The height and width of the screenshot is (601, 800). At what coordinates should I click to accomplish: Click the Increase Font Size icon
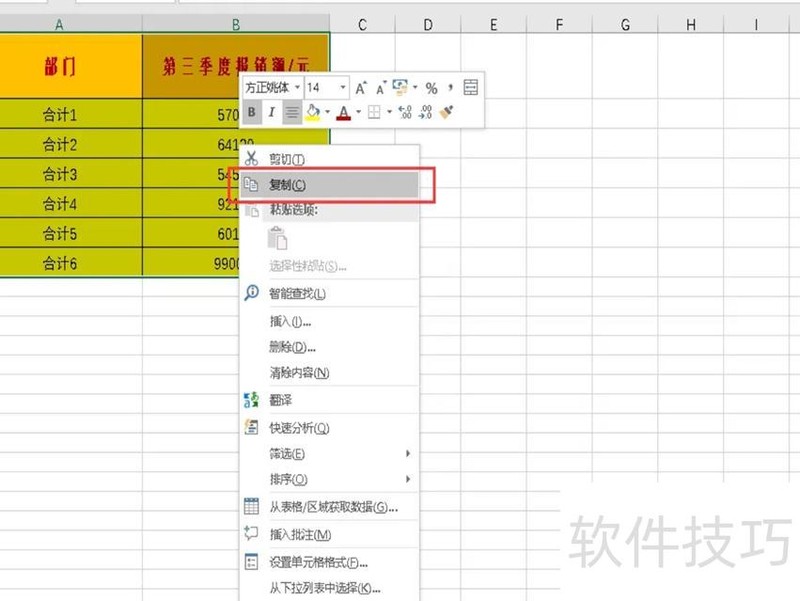(361, 88)
